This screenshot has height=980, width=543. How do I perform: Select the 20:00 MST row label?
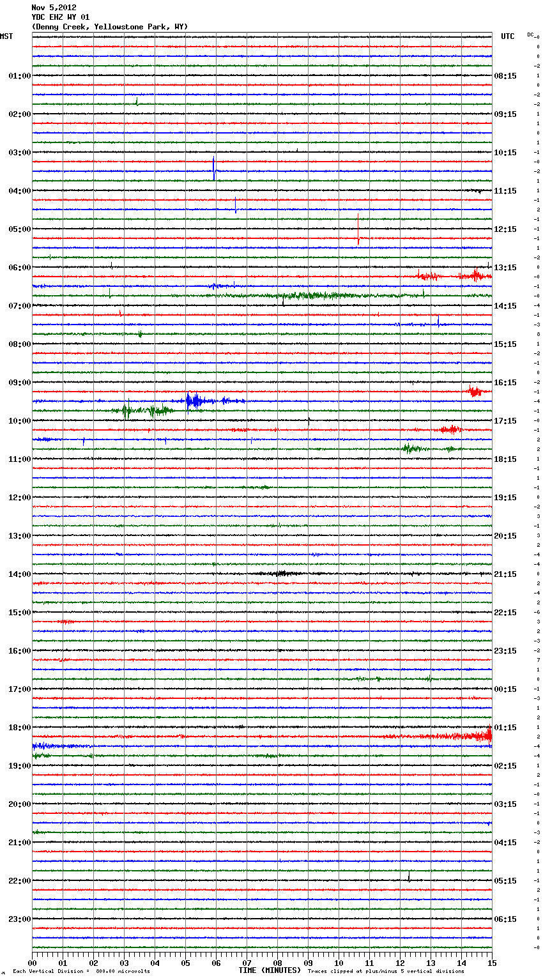[20, 804]
